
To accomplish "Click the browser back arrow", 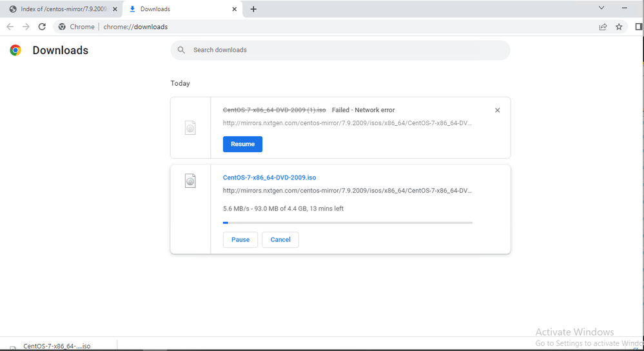I will coord(10,26).
